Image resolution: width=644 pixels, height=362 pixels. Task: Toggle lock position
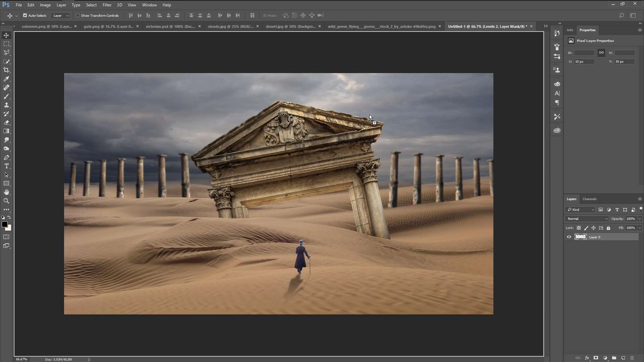593,228
